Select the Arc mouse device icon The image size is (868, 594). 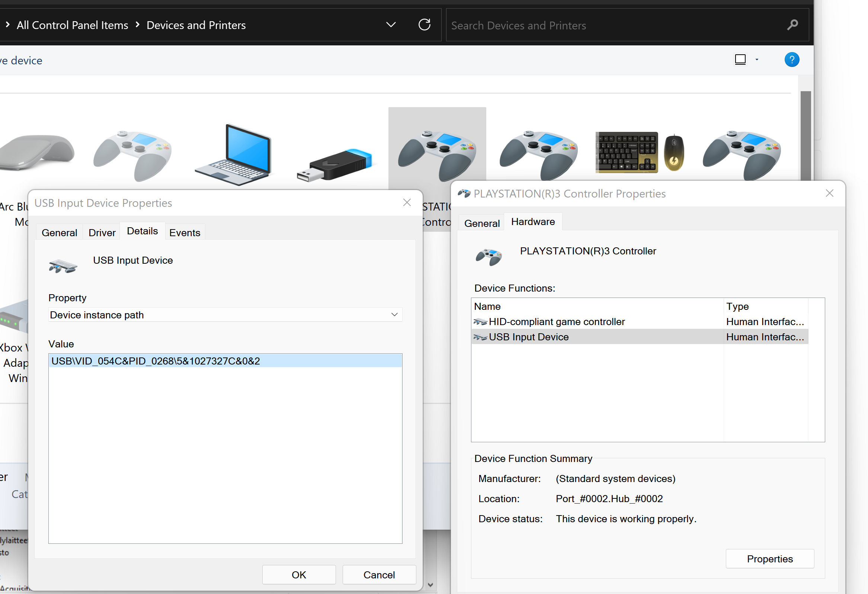click(37, 152)
